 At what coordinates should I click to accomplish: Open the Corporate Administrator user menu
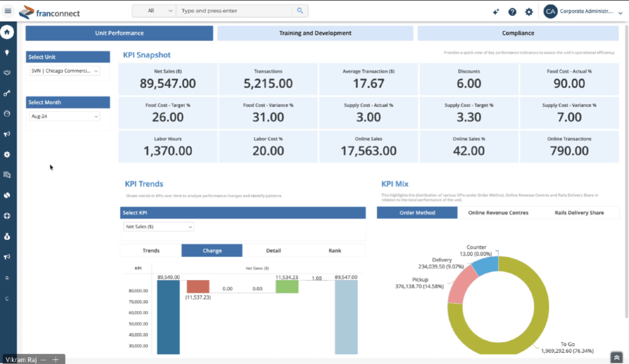pyautogui.click(x=582, y=11)
